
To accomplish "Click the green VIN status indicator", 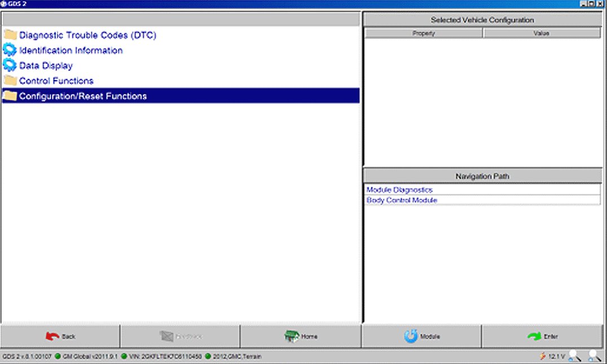I will click(124, 356).
